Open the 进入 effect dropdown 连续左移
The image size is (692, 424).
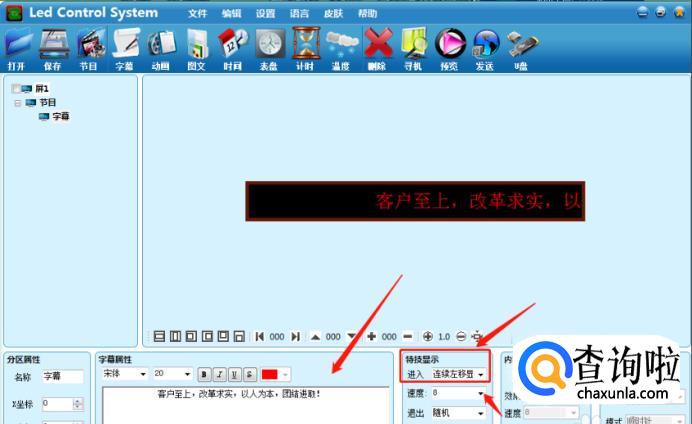480,375
